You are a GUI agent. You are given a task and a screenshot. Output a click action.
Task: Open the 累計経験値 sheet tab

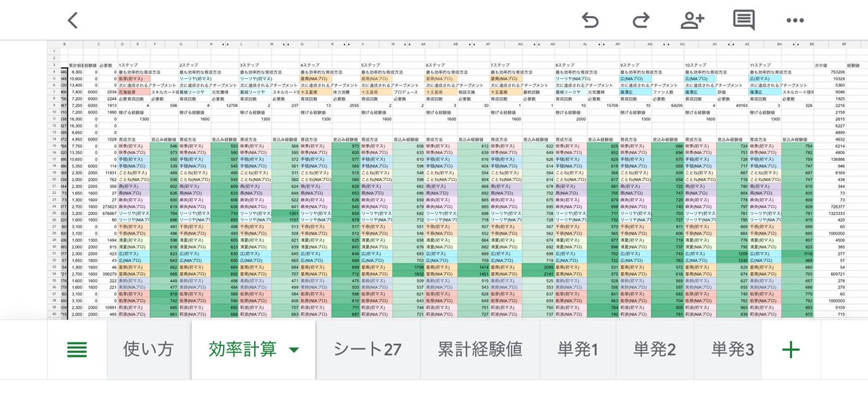[480, 350]
